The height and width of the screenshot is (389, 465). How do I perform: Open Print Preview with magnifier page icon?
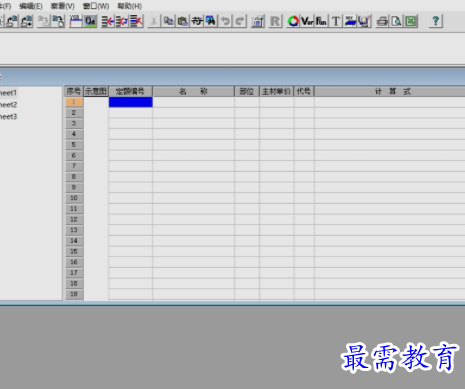(396, 21)
